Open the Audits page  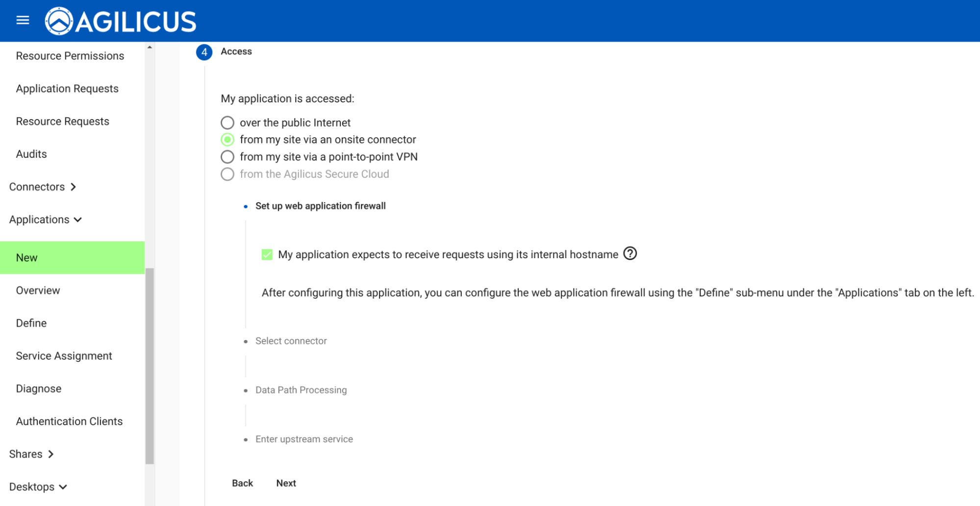[x=31, y=154]
